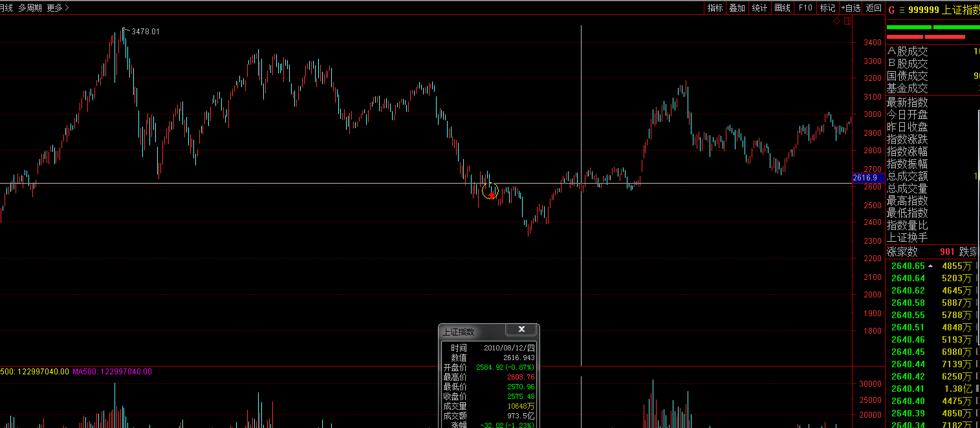Close the 上证指数 info popup
The width and height of the screenshot is (980, 428).
click(521, 330)
